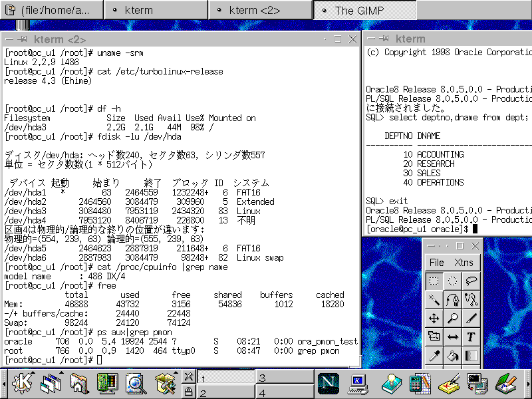
Task: Open the K application launcher menu
Action: (23, 384)
